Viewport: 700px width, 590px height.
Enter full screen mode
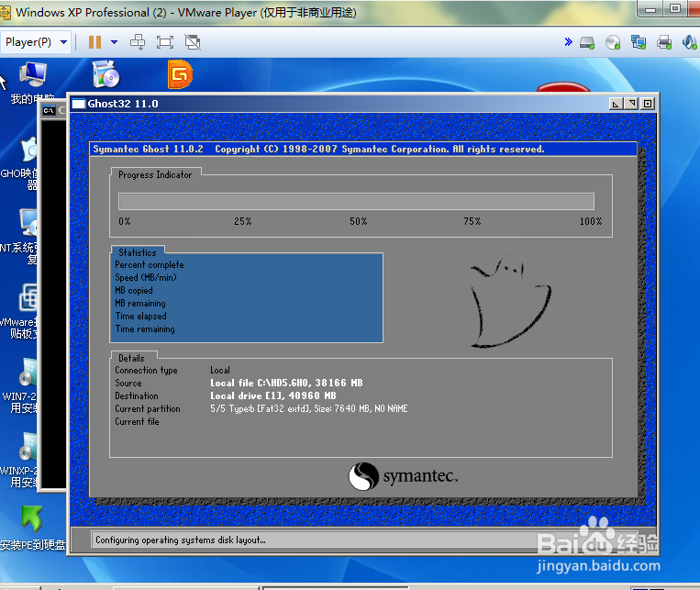click(x=165, y=42)
